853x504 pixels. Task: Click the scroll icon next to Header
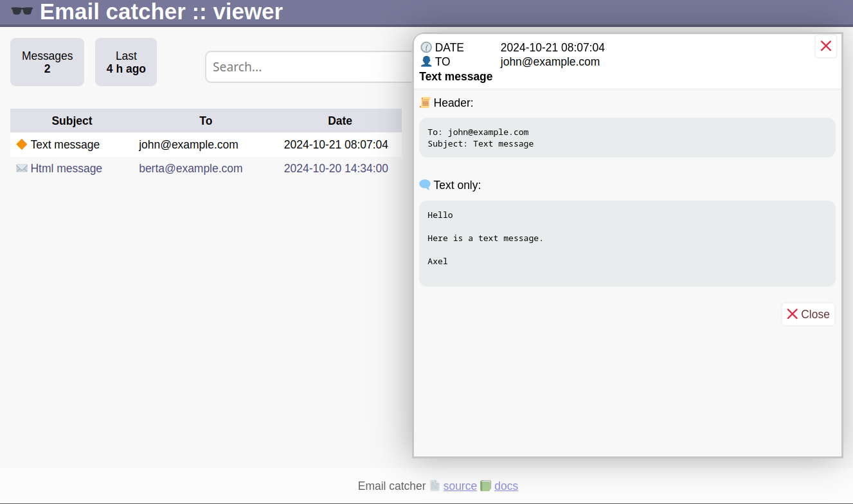[x=425, y=102]
